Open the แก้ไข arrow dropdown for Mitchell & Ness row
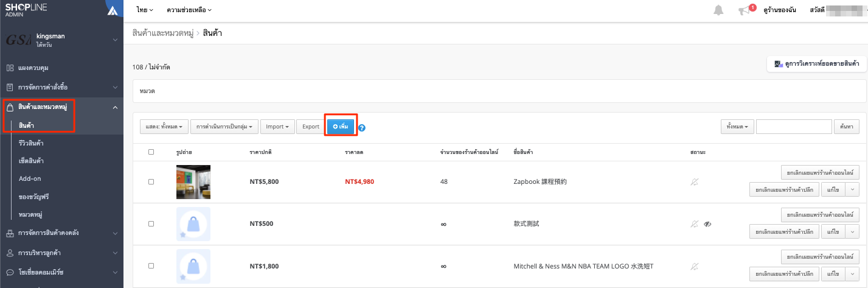 pos(851,273)
